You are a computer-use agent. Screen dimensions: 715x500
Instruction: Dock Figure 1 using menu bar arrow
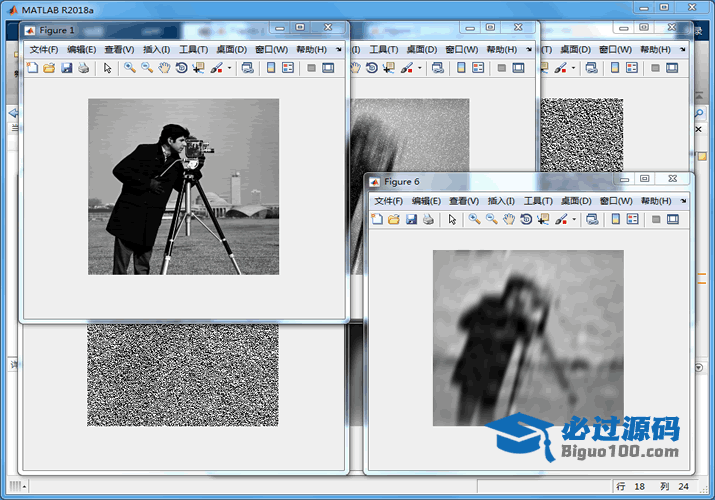tap(339, 49)
